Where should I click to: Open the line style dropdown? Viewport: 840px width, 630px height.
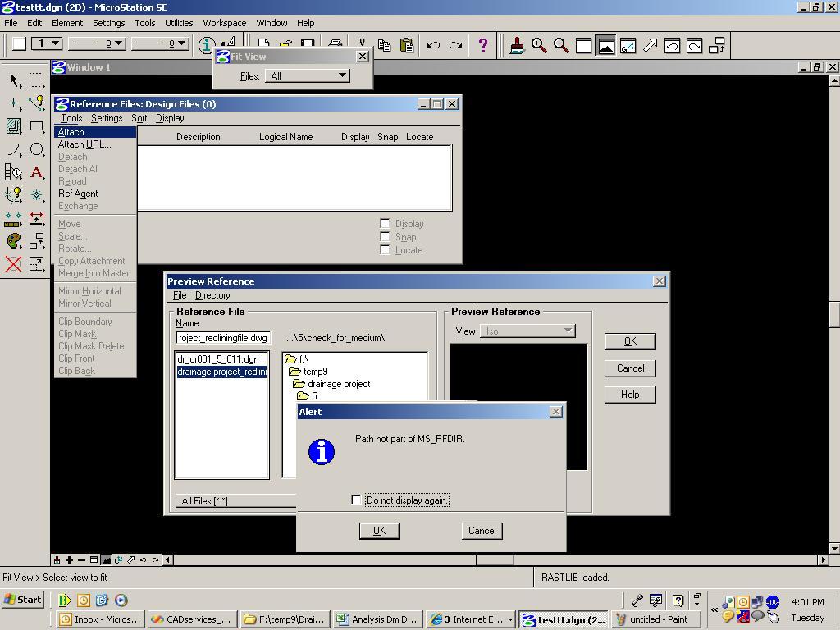(x=98, y=43)
